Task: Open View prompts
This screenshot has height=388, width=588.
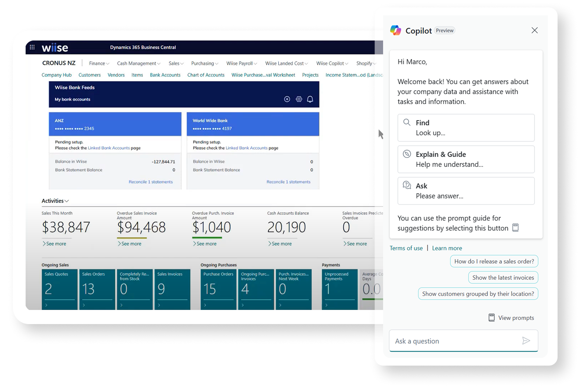Action: pos(512,318)
